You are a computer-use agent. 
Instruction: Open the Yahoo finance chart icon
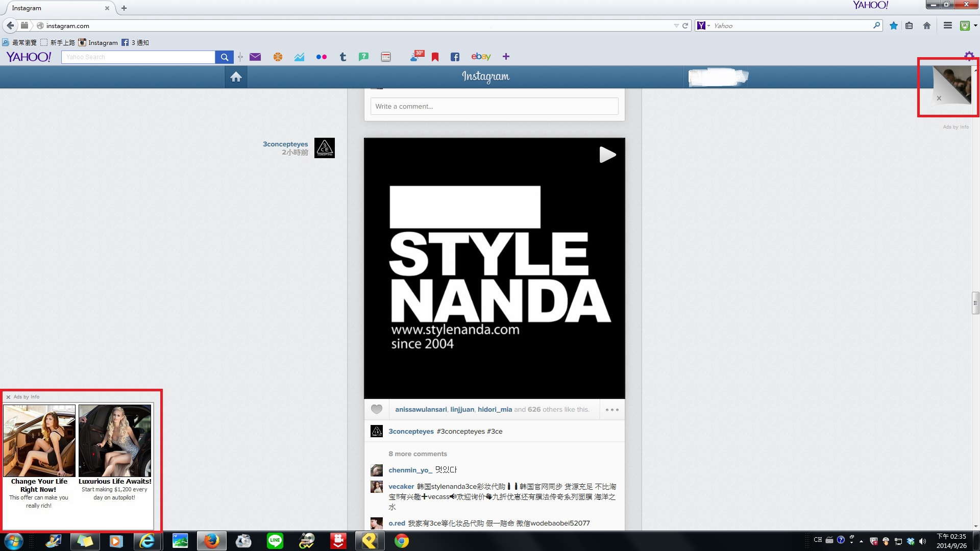(x=299, y=57)
